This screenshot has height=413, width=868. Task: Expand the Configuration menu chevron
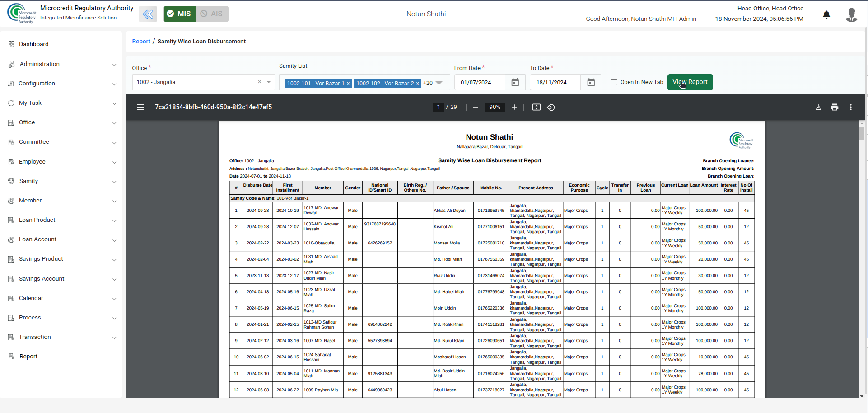114,84
